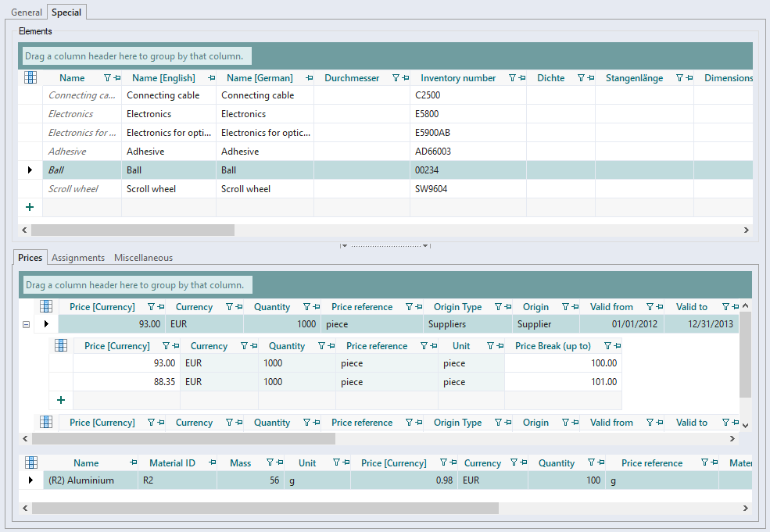
Task: Click the filter icon on the Material ID column
Action: 202,463
